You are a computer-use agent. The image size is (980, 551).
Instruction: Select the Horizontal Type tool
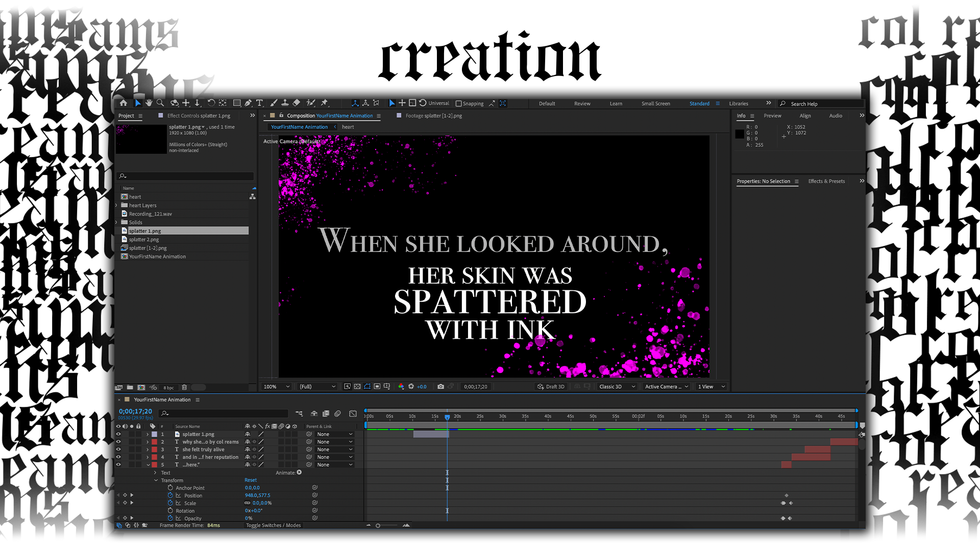[x=259, y=103]
